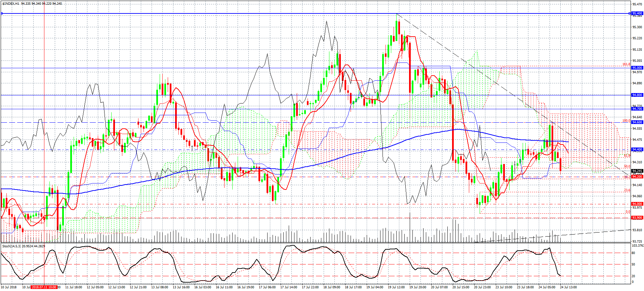Click the 16 Jul 19:00 time label
This screenshot has width=644, height=291.
pyautogui.click(x=246, y=287)
